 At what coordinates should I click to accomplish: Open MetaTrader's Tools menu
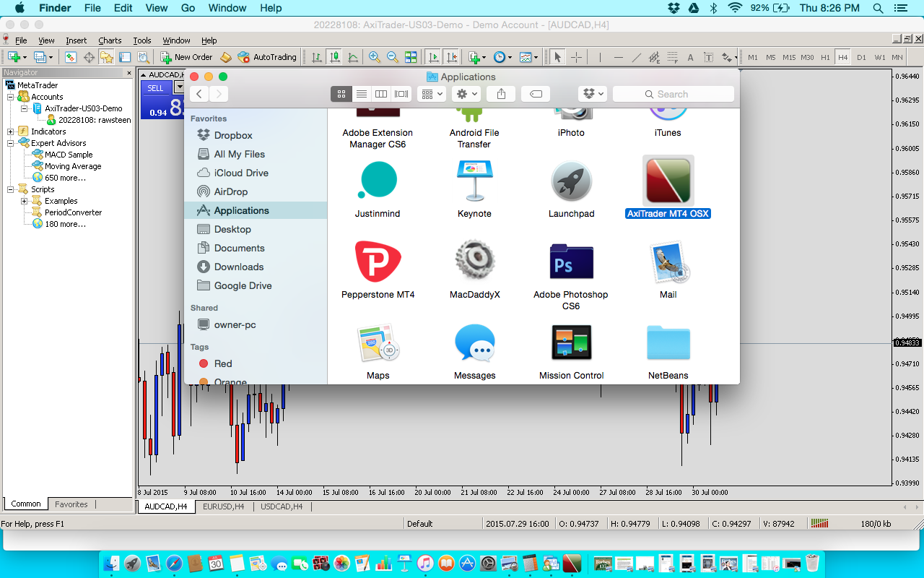(x=142, y=40)
